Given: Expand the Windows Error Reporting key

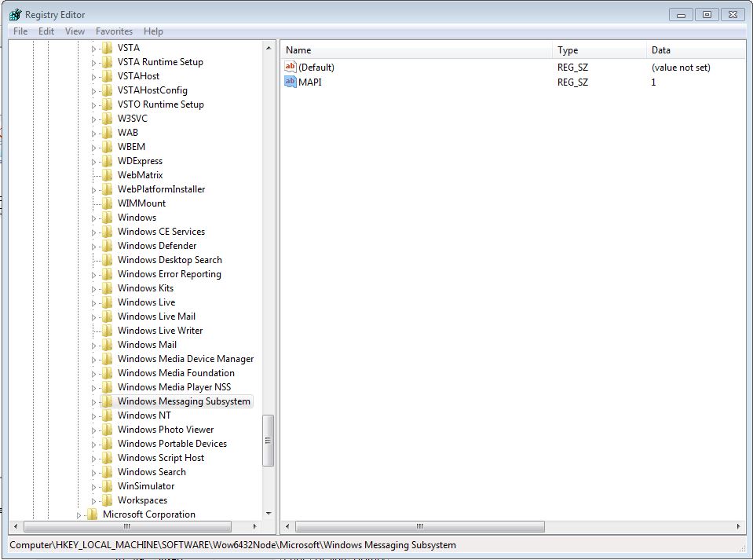Looking at the screenshot, I should pos(93,275).
